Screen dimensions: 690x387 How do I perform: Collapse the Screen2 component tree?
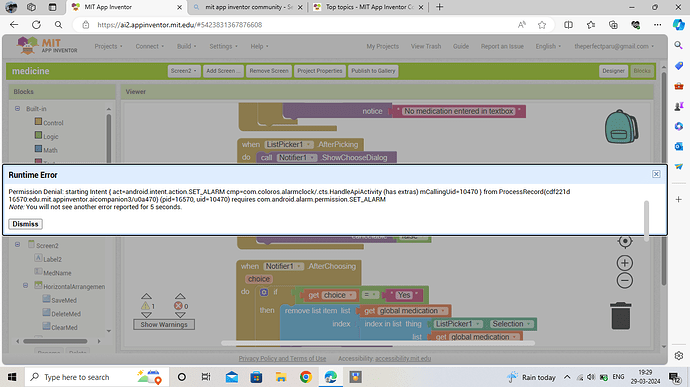[18, 244]
